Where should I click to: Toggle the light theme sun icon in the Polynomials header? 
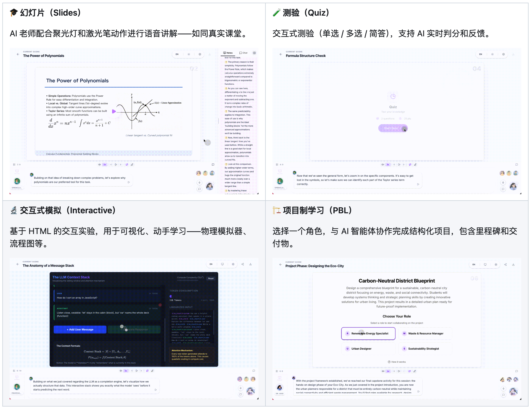tap(189, 54)
